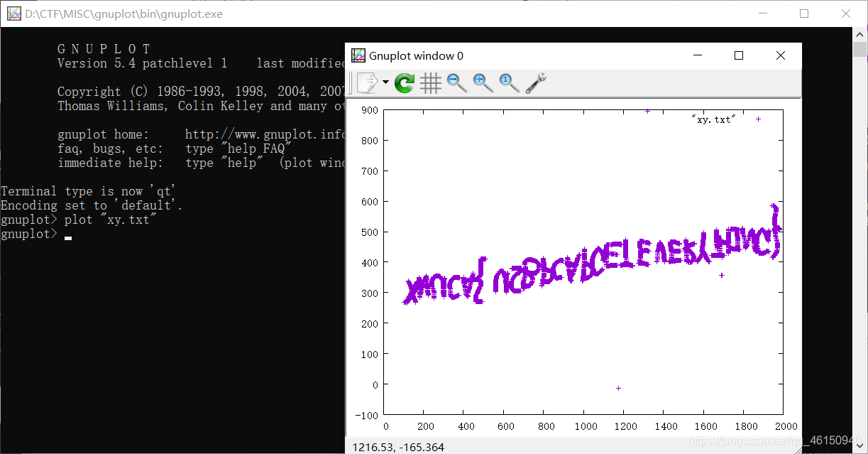This screenshot has width=868, height=454.
Task: Click the console vertical scrollbar thumb
Action: (860, 50)
